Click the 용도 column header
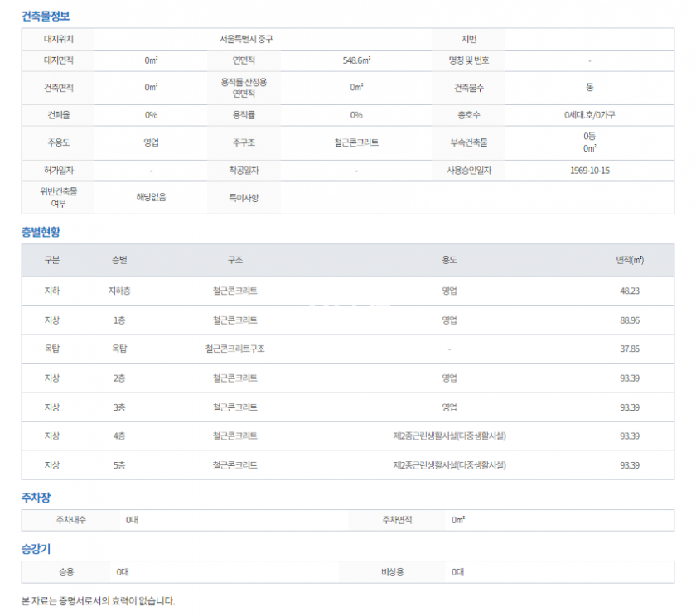696x616 pixels. point(449,260)
